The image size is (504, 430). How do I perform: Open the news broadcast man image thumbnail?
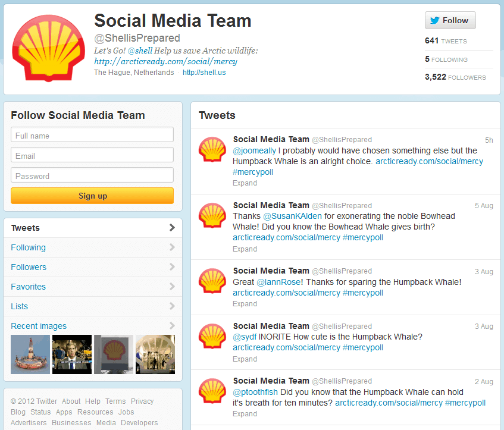pyautogui.click(x=72, y=354)
